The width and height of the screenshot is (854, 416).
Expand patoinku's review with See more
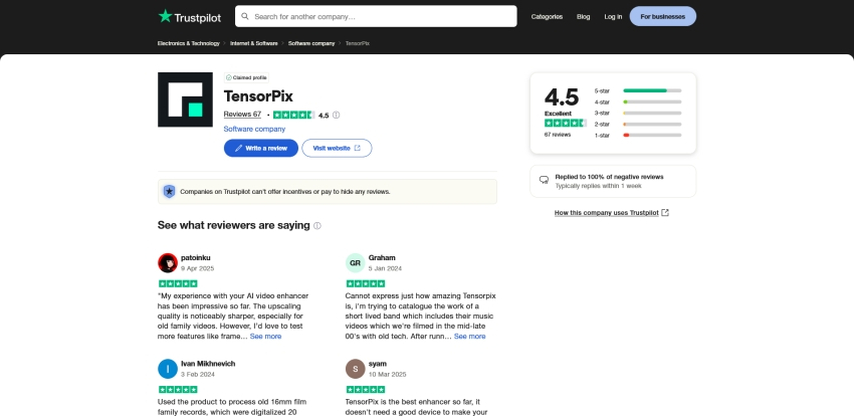266,337
